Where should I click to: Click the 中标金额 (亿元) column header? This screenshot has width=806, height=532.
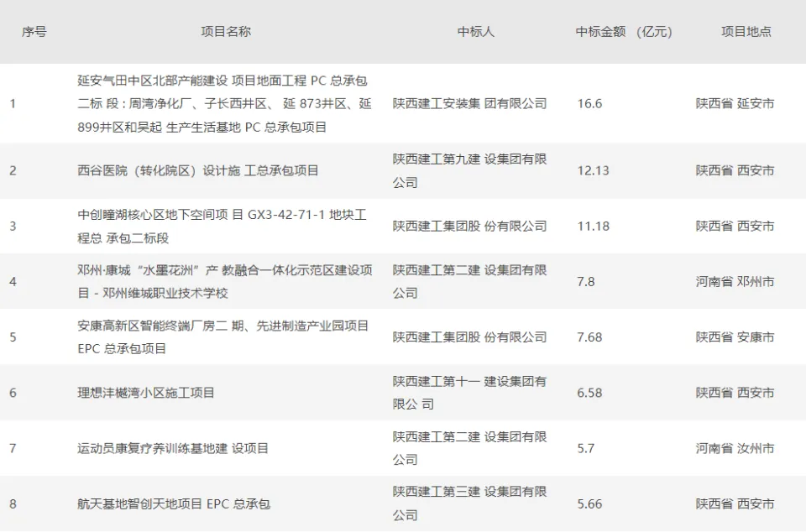point(623,32)
